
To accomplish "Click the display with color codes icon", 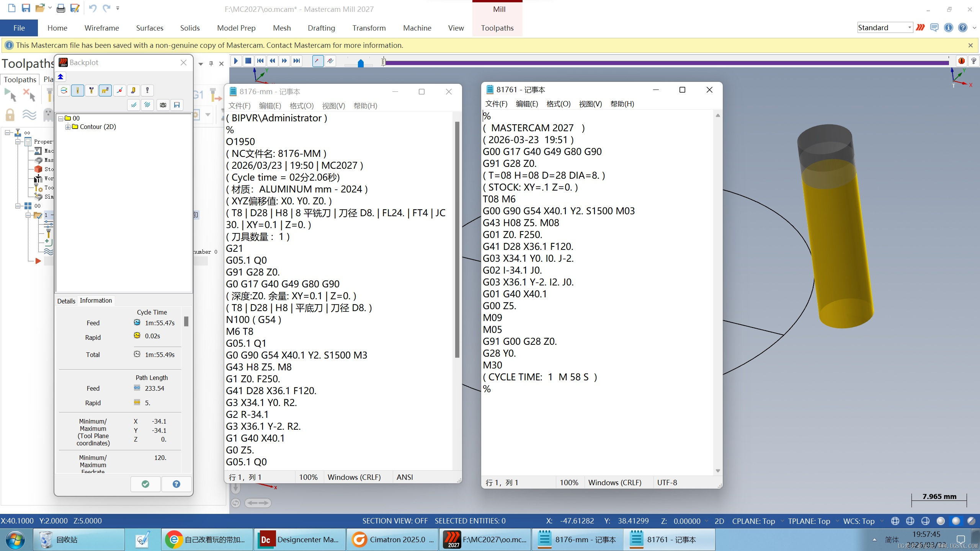I will [x=64, y=90].
